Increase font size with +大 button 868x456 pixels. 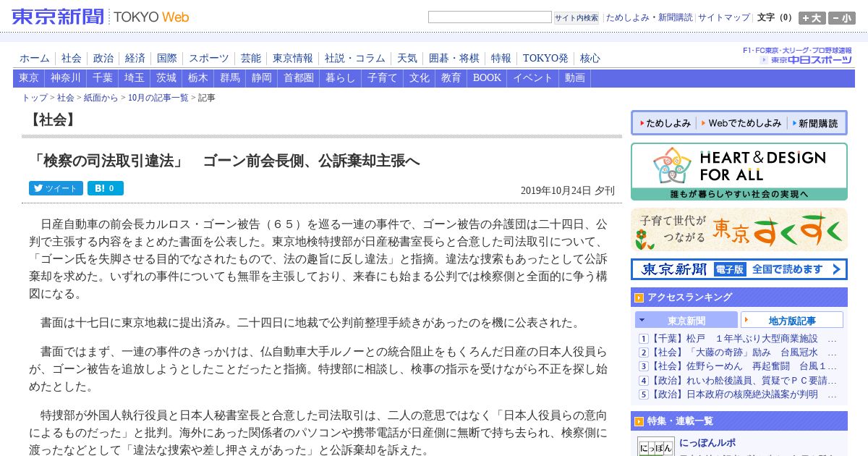812,18
